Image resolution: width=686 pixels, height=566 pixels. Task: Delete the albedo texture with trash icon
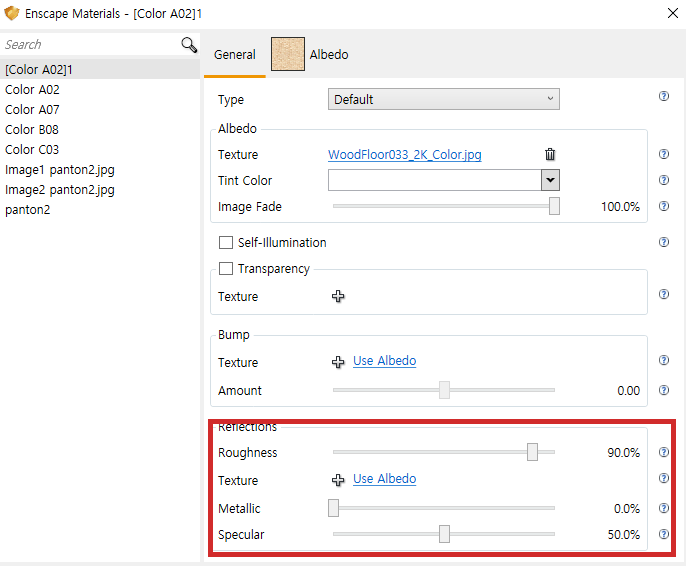click(550, 154)
